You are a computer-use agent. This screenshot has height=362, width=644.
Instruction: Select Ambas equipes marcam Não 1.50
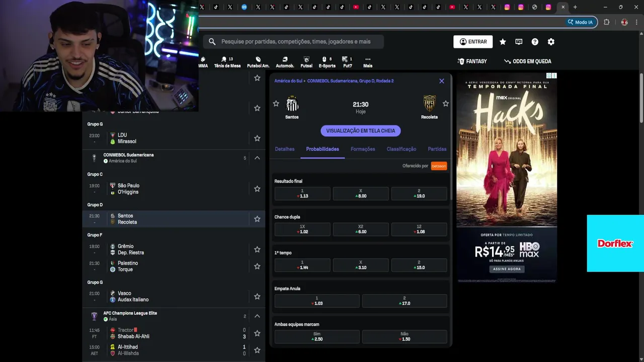[x=405, y=336]
